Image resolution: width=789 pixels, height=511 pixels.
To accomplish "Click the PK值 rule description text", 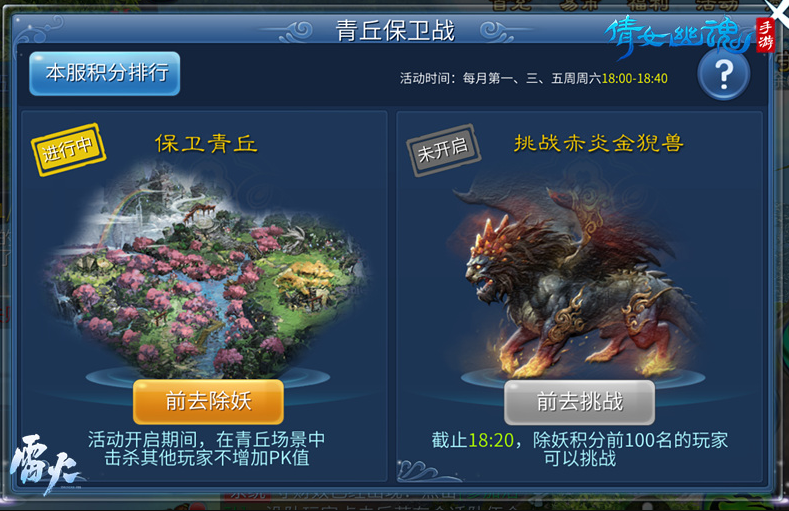I will pos(206,449).
